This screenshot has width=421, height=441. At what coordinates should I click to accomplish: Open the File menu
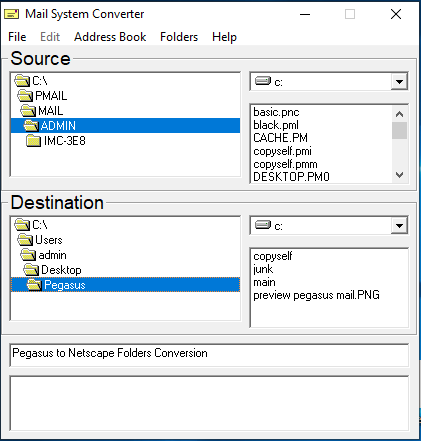click(17, 37)
